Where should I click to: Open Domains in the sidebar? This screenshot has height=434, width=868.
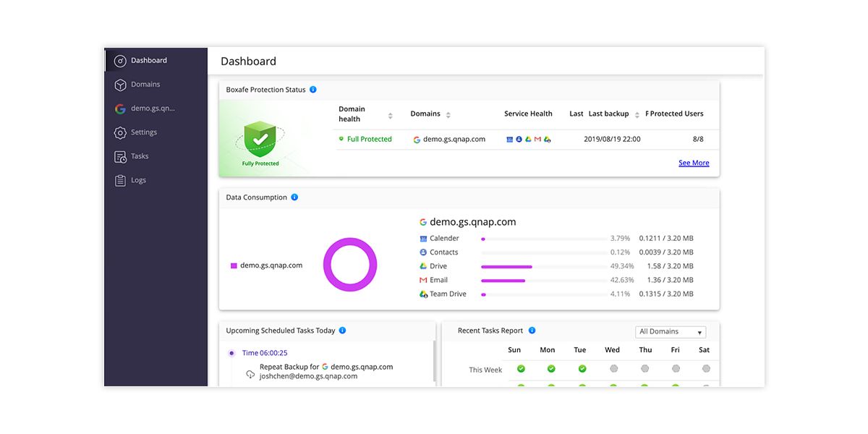(x=145, y=85)
